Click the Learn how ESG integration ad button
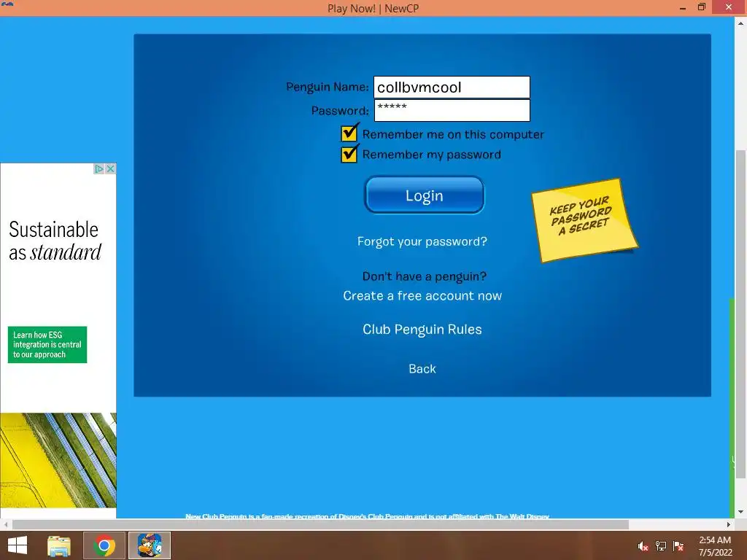Screen dimensions: 747x560 pyautogui.click(x=47, y=345)
